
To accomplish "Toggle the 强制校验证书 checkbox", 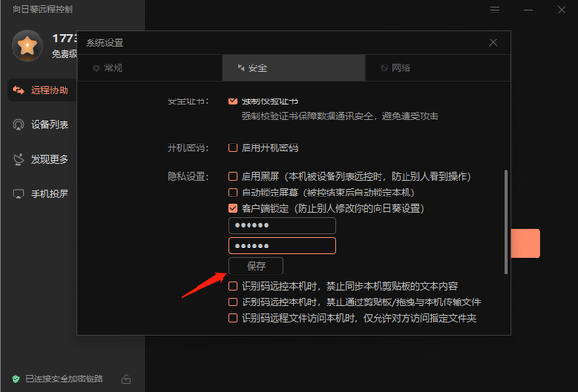I will 233,101.
